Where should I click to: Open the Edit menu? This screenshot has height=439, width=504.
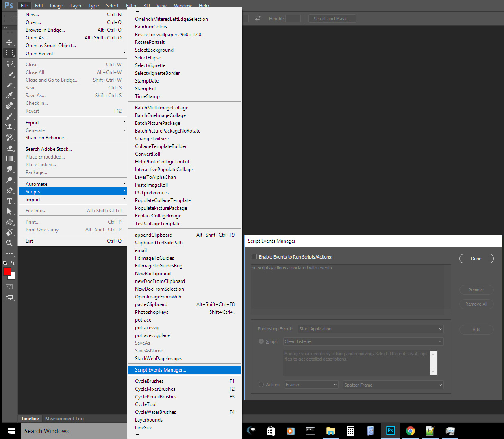pyautogui.click(x=39, y=5)
